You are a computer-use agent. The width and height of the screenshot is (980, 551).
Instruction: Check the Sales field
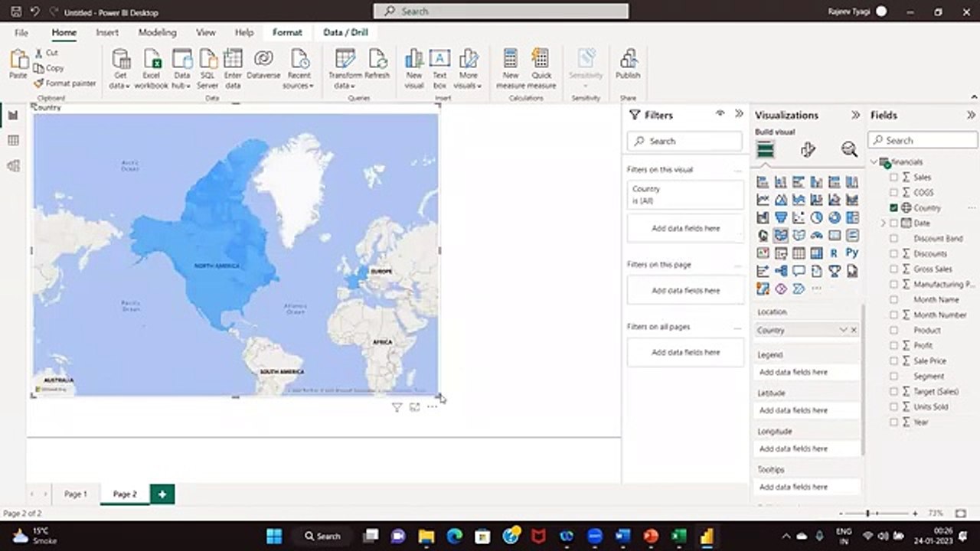[893, 177]
